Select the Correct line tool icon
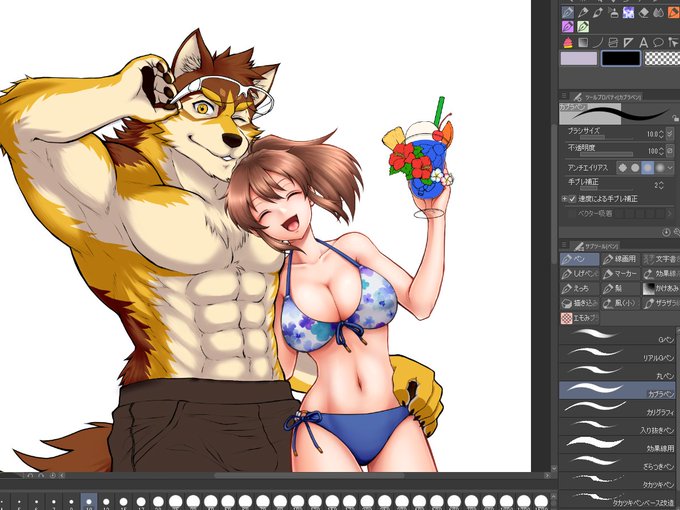Viewport: 680px width, 510px height. (673, 42)
